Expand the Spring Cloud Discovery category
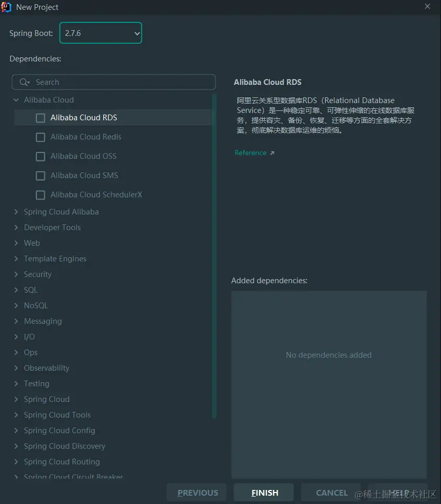Screen dimensions: 441x504 pyautogui.click(x=16, y=446)
